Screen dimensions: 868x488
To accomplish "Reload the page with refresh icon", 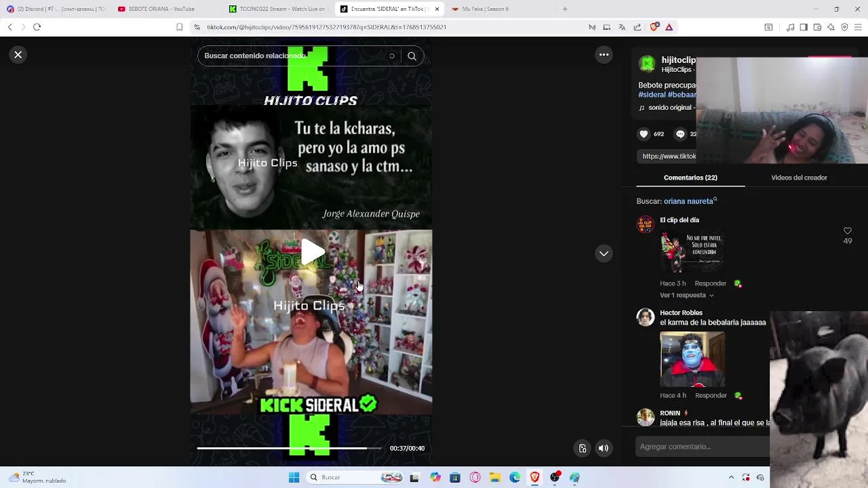I will click(x=37, y=27).
